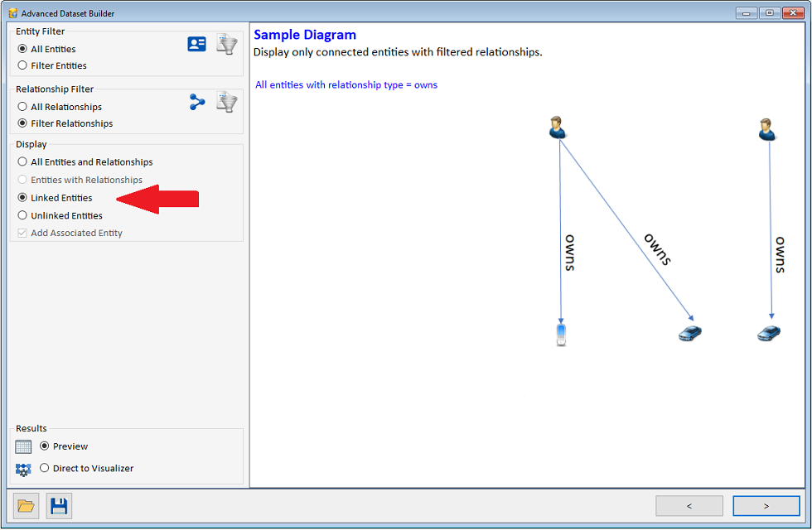Screen dimensions: 812x530
Task: Click the Direct to Visualizer gears icon
Action: click(24, 468)
